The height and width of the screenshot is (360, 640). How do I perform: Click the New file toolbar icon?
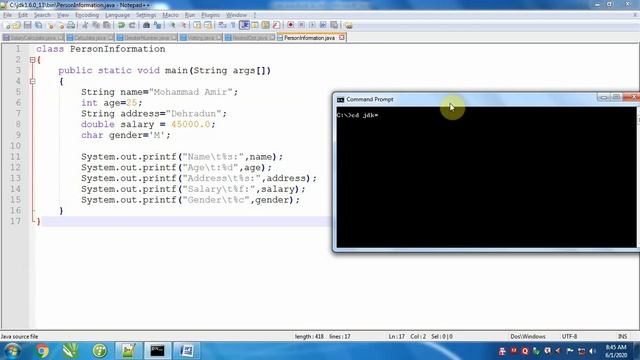coord(7,25)
